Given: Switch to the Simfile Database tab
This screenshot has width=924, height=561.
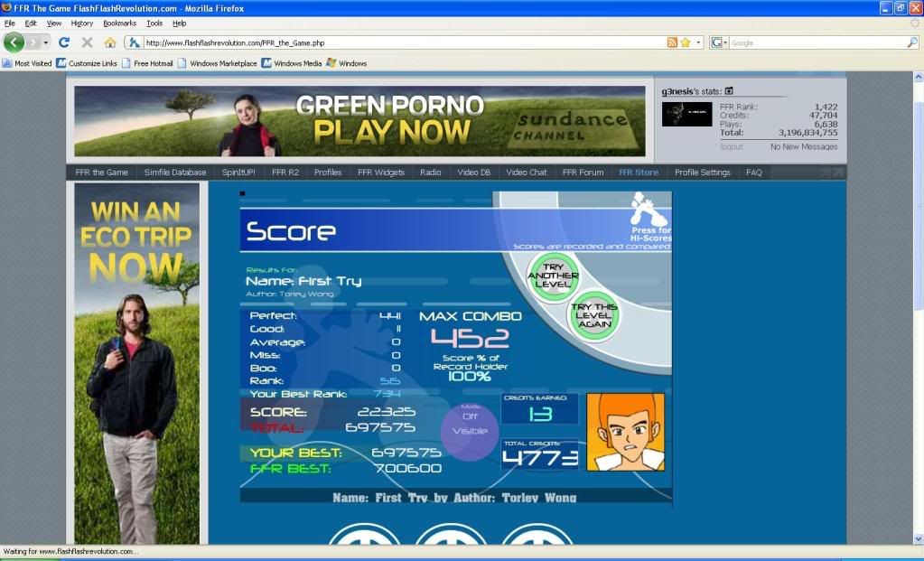Looking at the screenshot, I should (175, 173).
